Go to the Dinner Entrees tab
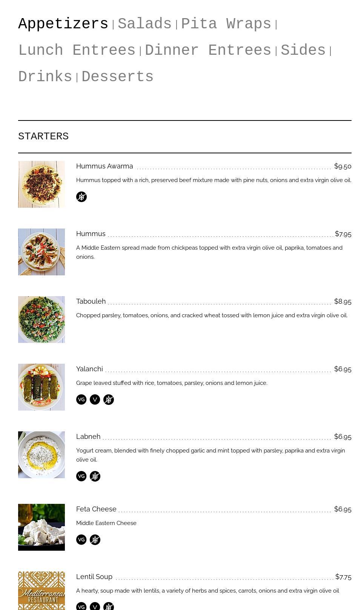364x610 pixels. point(208,51)
